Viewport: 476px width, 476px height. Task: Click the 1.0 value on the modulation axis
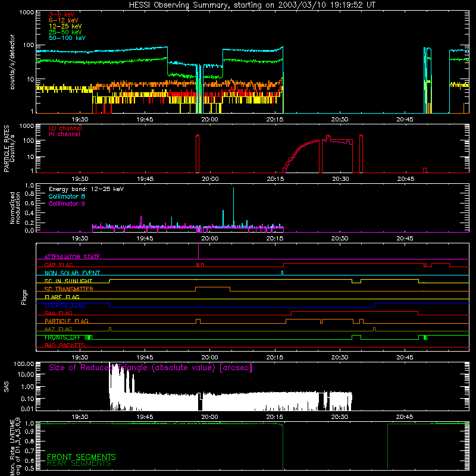tap(29, 185)
